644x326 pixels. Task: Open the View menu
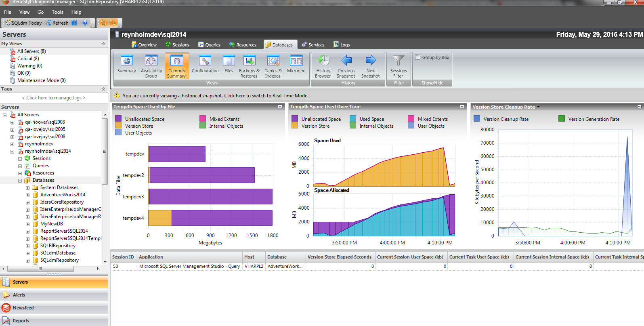[24, 12]
